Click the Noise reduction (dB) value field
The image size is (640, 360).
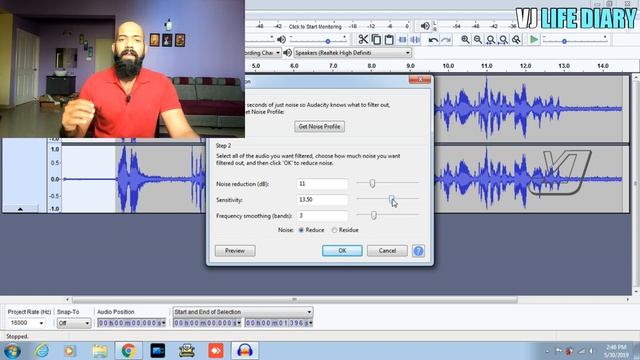(322, 184)
